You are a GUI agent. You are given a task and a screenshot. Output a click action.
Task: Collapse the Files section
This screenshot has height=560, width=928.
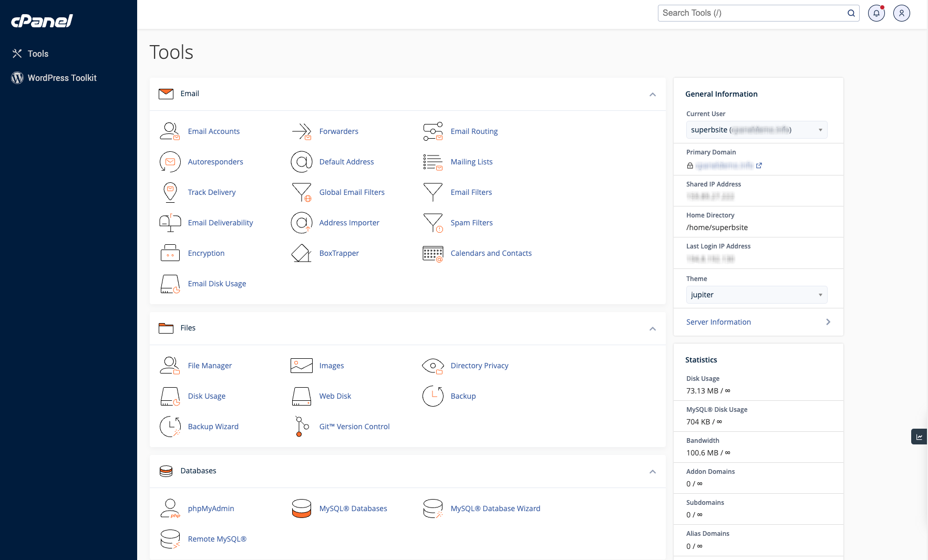point(653,329)
